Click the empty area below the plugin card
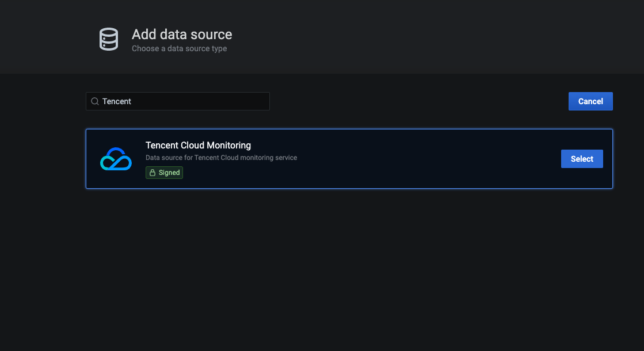 pyautogui.click(x=345, y=259)
